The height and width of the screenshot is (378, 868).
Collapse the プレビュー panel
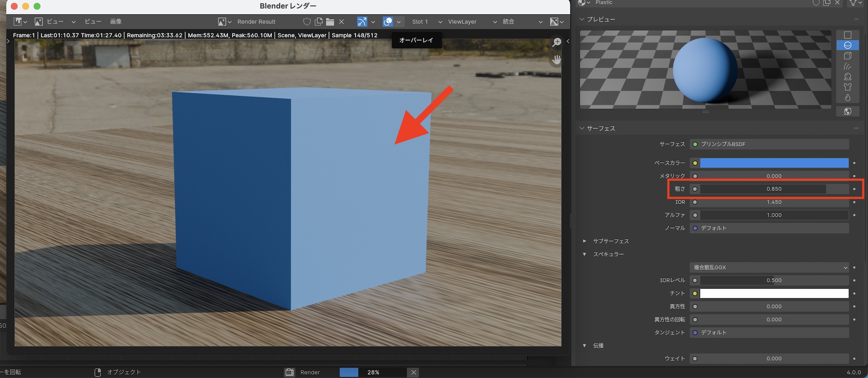pos(582,20)
